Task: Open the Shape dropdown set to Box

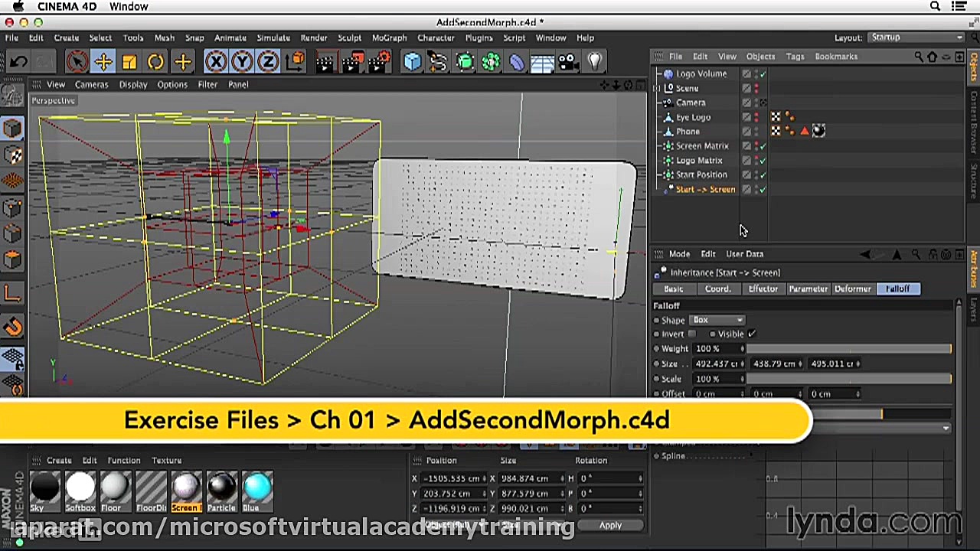Action: click(x=717, y=320)
